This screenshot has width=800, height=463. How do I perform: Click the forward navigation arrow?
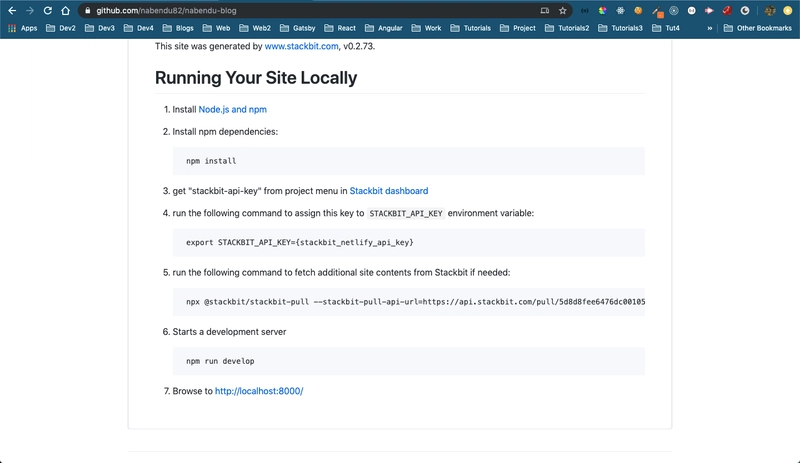click(30, 10)
